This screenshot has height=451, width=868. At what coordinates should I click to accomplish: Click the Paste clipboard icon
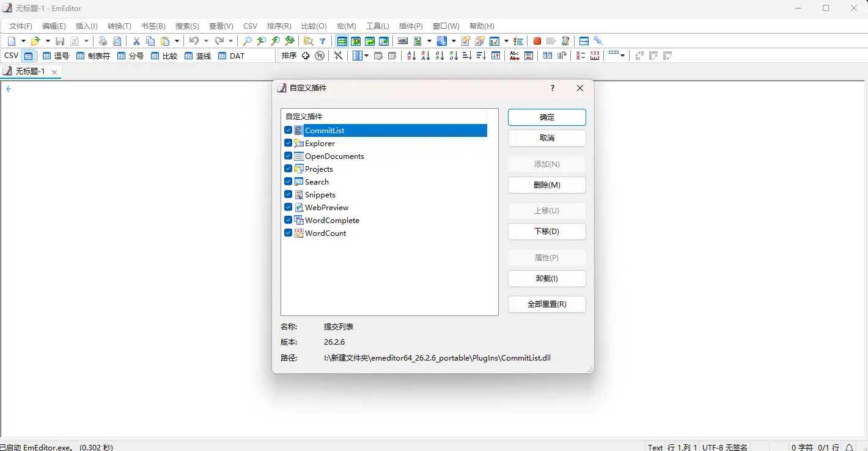[165, 41]
